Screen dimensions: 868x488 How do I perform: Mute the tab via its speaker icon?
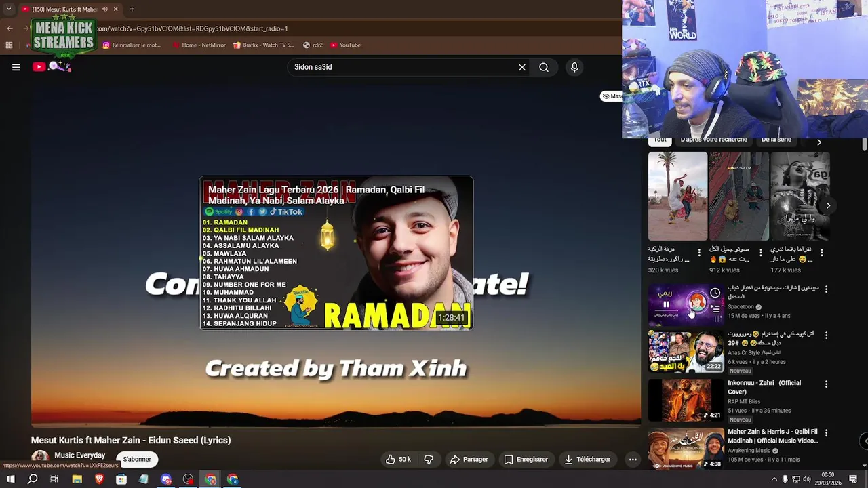104,9
